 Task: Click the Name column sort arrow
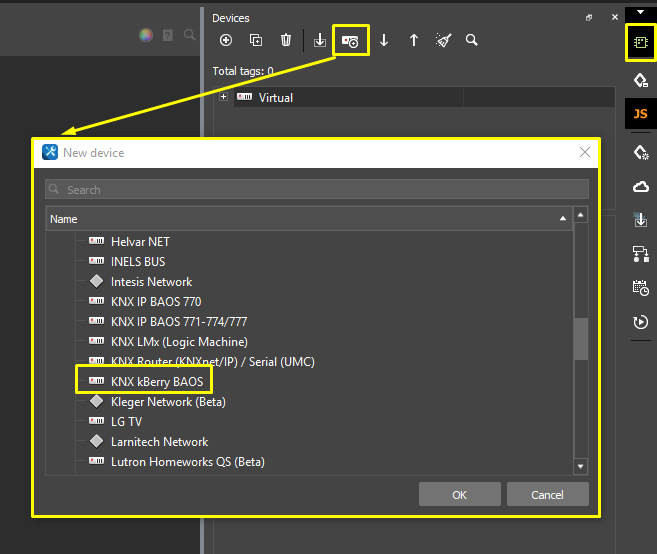562,219
